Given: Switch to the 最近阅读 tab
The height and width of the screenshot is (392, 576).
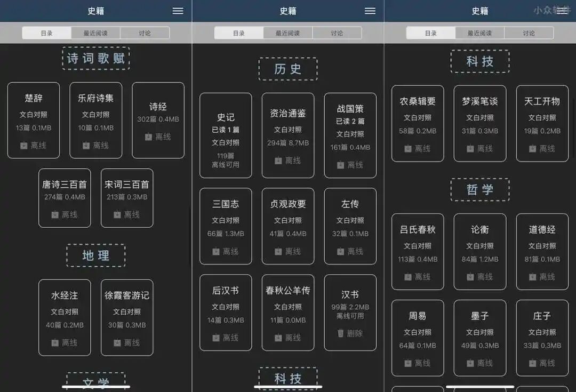Looking at the screenshot, I should [x=97, y=33].
